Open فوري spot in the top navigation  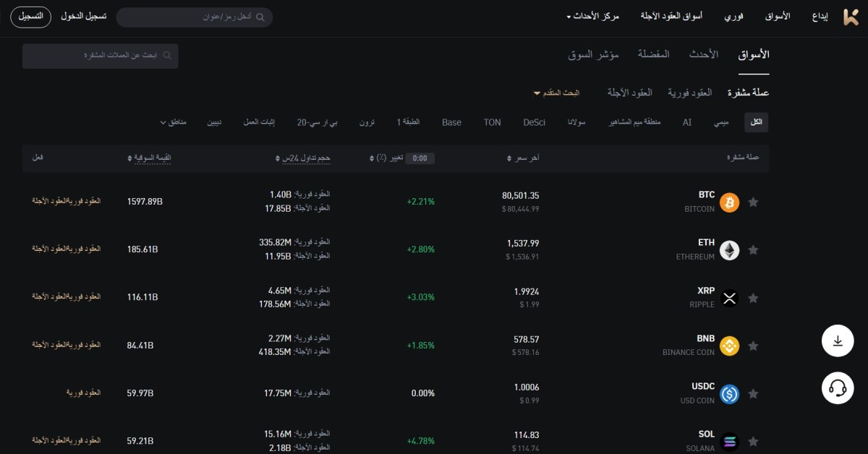[x=734, y=16]
